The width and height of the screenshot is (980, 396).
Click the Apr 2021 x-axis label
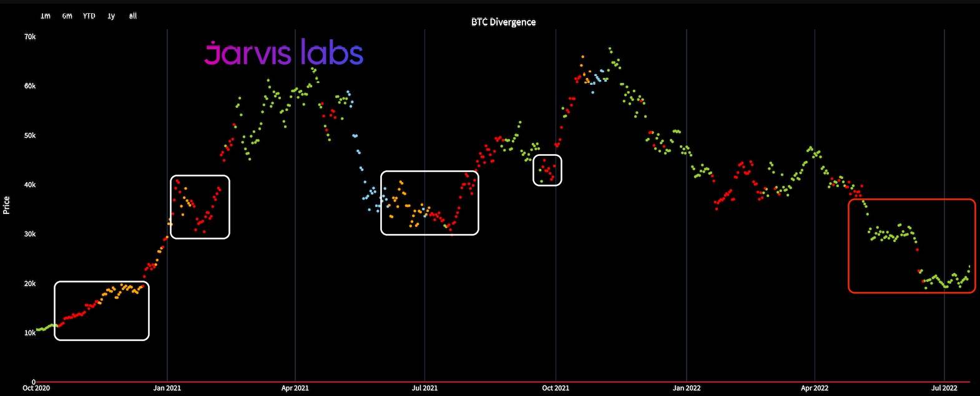coord(295,388)
